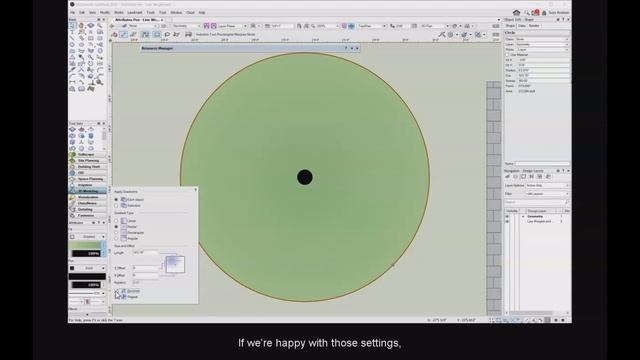The height and width of the screenshot is (360, 640).
Task: Open the Modify menu
Action: [105, 13]
